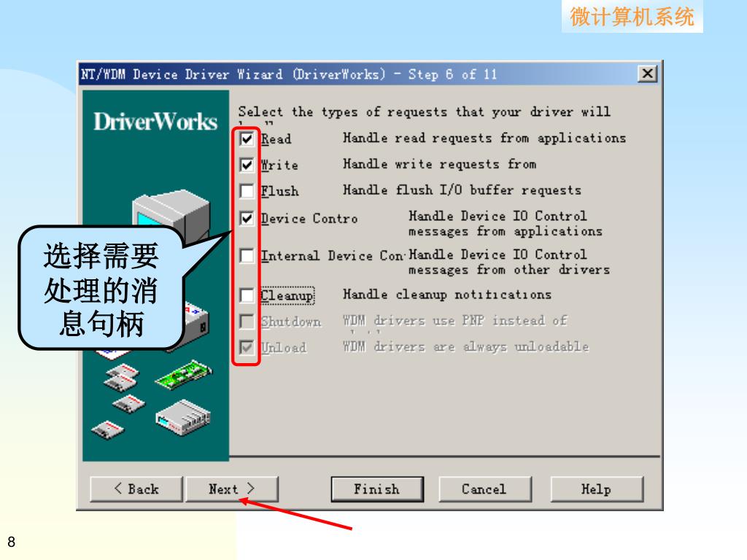747x560 pixels.
Task: Click the computer monitor illustration
Action: pyautogui.click(x=171, y=211)
